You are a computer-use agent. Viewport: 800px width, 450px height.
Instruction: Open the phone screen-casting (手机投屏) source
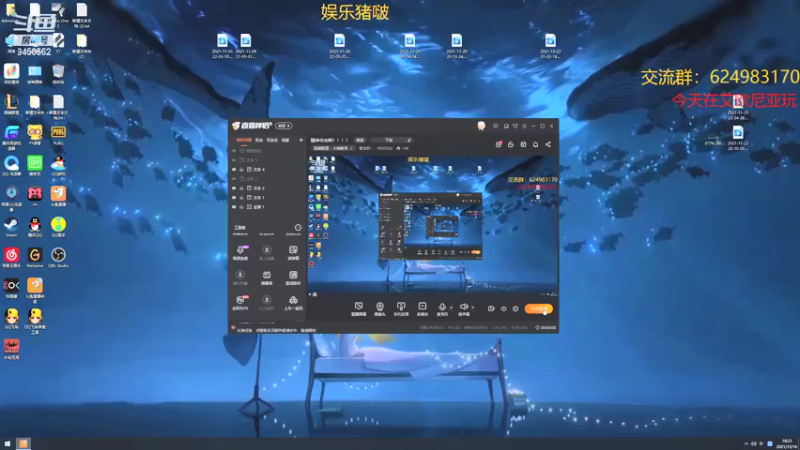click(401, 309)
